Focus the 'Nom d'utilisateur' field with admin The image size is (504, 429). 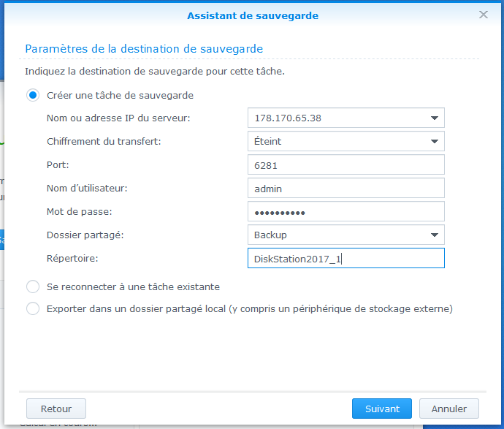click(345, 189)
